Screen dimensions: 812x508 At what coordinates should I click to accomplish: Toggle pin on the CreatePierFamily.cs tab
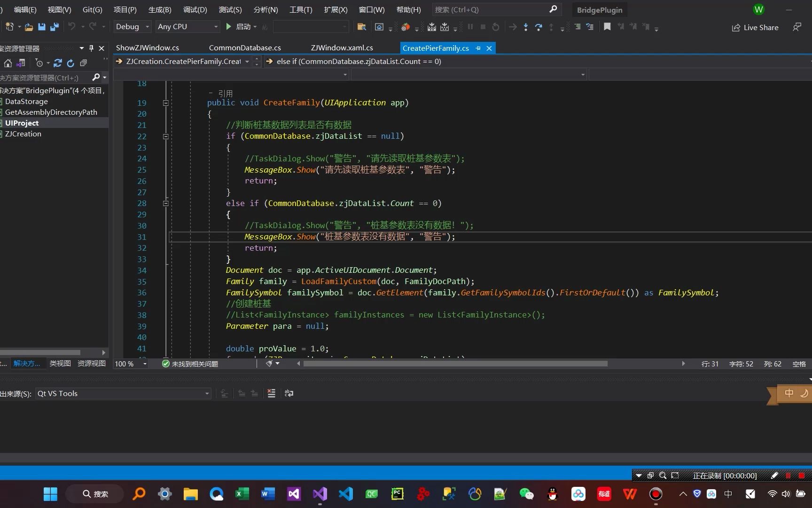click(x=478, y=48)
